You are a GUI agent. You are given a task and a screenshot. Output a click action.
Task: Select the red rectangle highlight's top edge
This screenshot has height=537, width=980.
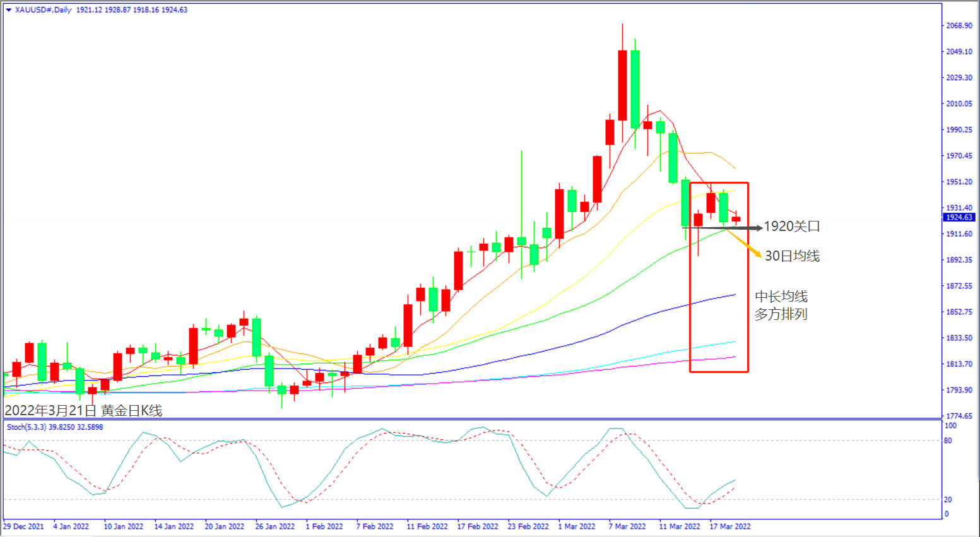(x=719, y=183)
